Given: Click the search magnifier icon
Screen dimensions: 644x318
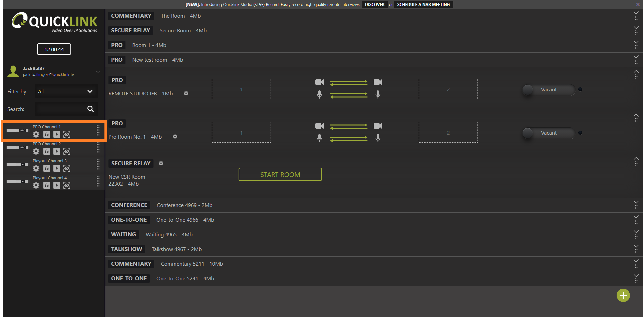Looking at the screenshot, I should (90, 109).
